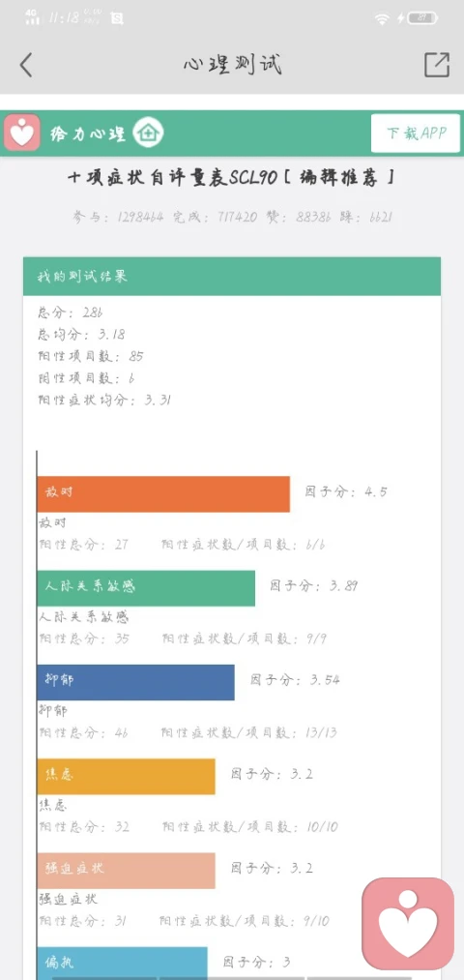Tap the floating pink heart icon

408,924
